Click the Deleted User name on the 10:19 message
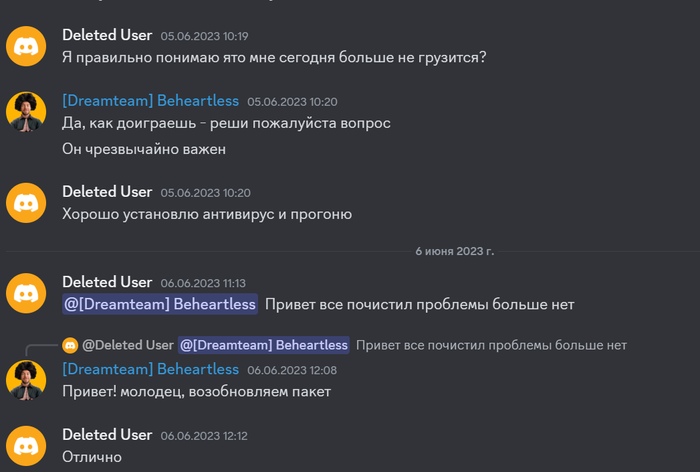The height and width of the screenshot is (472, 700). click(107, 35)
